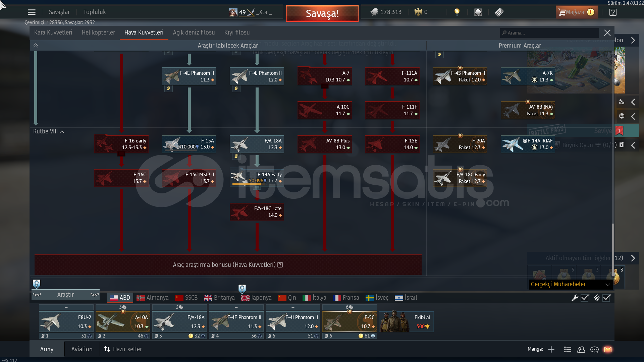Click the lightbulb tip above Japonya flag
This screenshot has height=362, width=644.
[242, 289]
